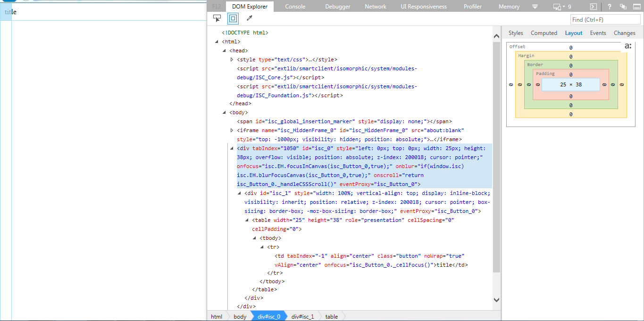Show the console pane icon

click(594, 7)
